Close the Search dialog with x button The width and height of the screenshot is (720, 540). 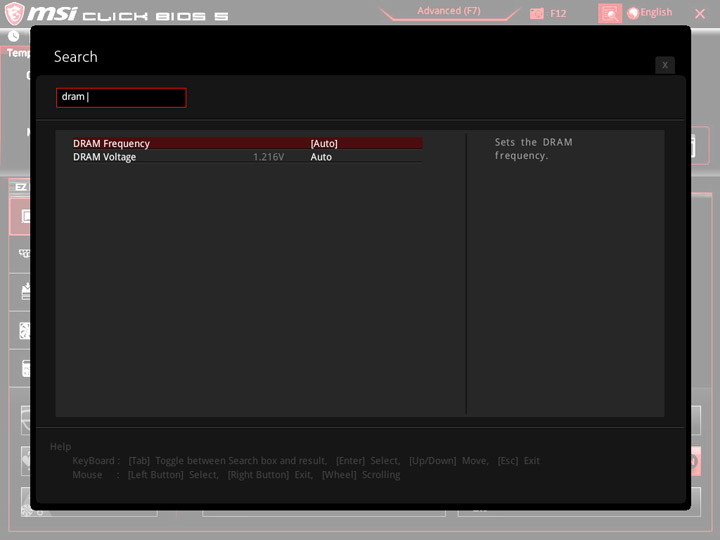pyautogui.click(x=664, y=65)
